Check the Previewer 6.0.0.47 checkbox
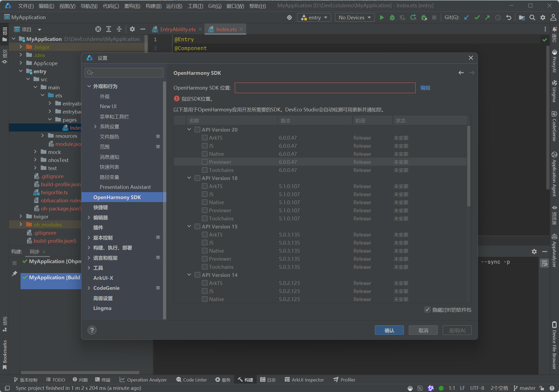Image resolution: width=559 pixels, height=392 pixels. 205,162
